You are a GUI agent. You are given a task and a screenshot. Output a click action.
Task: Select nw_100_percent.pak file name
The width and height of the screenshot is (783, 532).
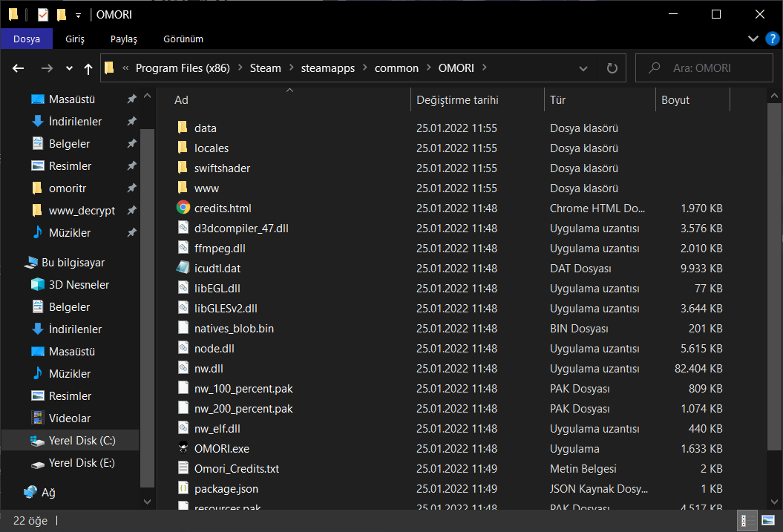pyautogui.click(x=243, y=388)
